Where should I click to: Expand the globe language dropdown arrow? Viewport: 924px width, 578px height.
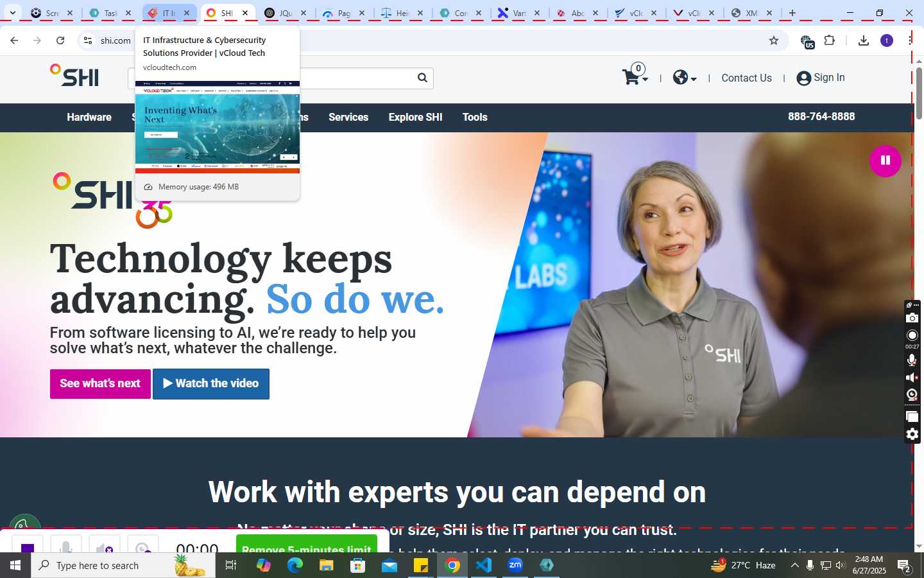(694, 79)
